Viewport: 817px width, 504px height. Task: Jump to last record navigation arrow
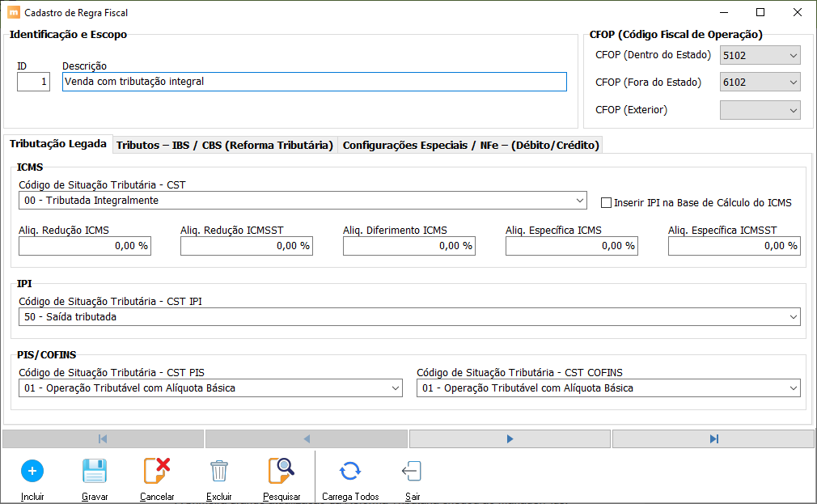coord(713,438)
